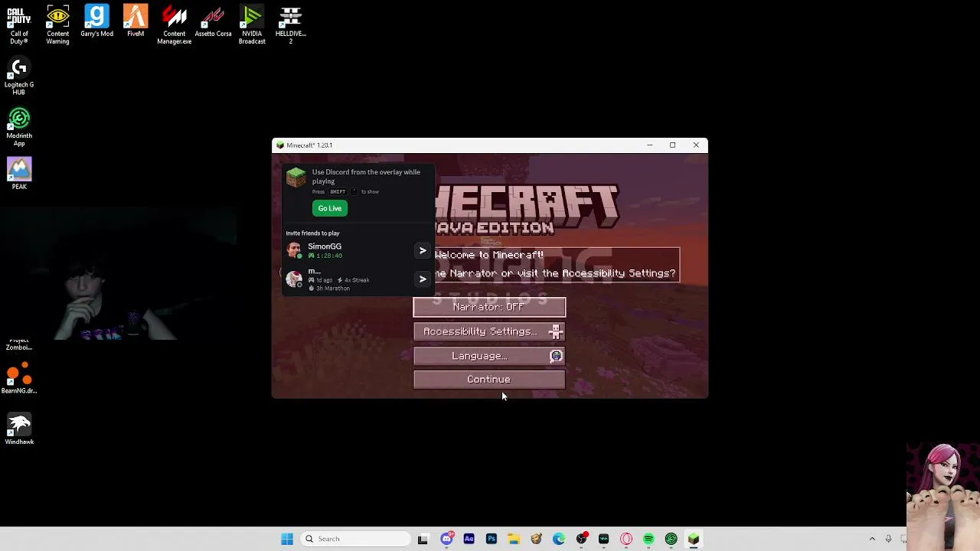The height and width of the screenshot is (551, 980).
Task: Select the Garry's Mod desktop shortcut
Action: point(96,21)
